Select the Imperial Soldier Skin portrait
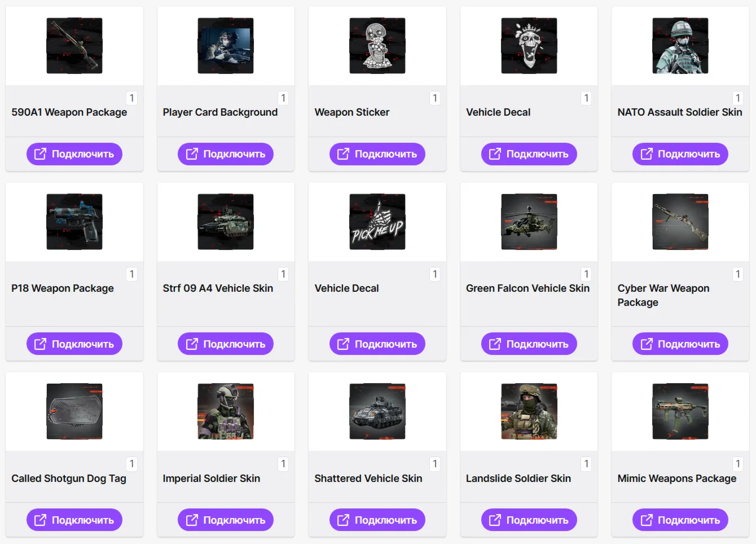Screen dimensions: 756x544 click(x=226, y=411)
